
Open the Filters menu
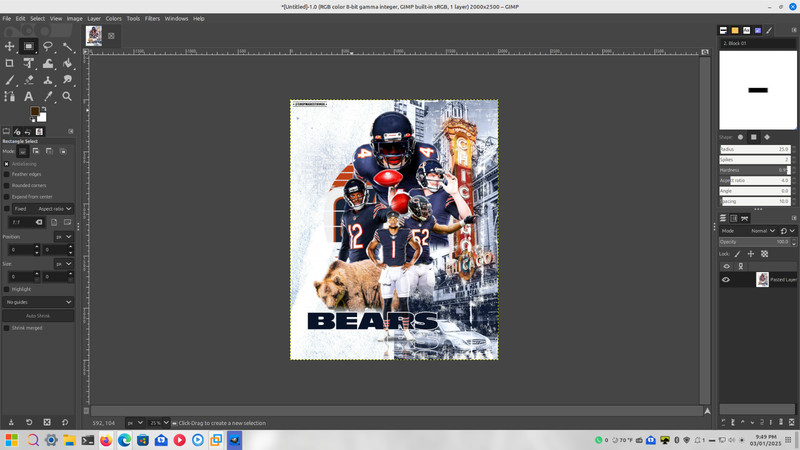point(152,18)
